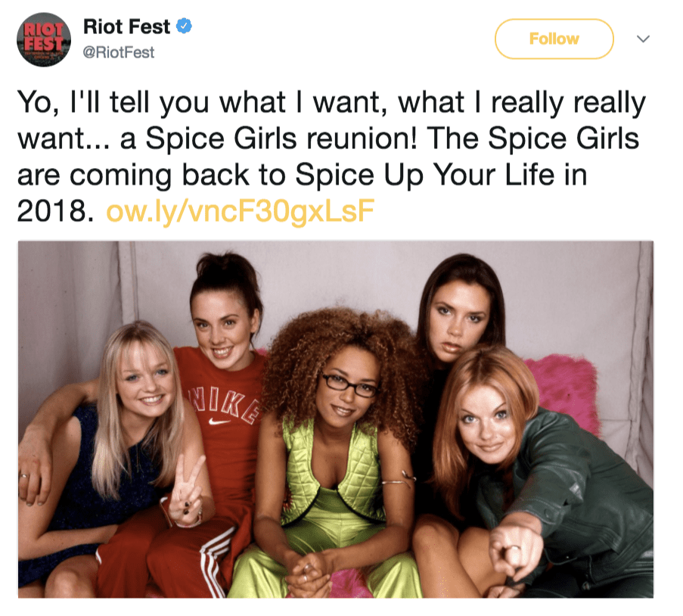The width and height of the screenshot is (683, 616).
Task: Expand the tweet options chevron menu
Action: point(644,39)
